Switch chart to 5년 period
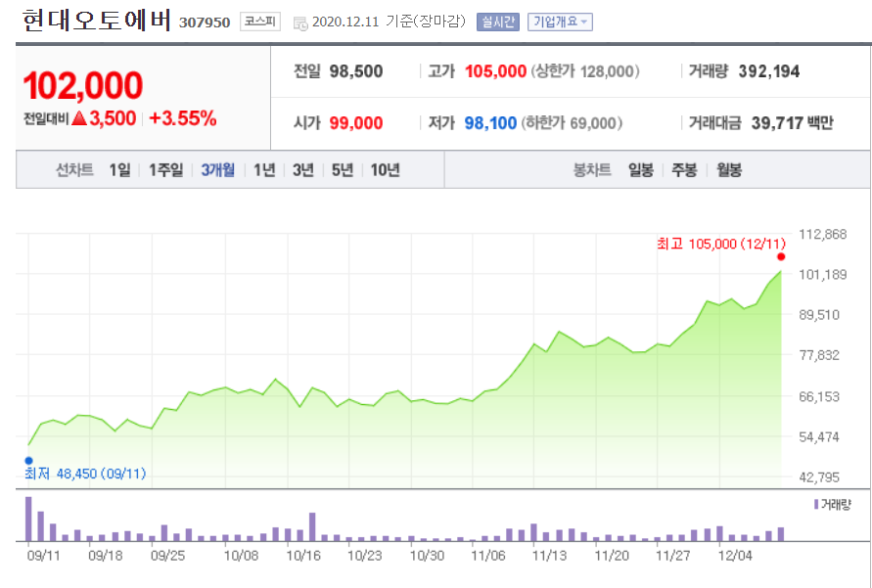872x588 pixels. point(342,170)
